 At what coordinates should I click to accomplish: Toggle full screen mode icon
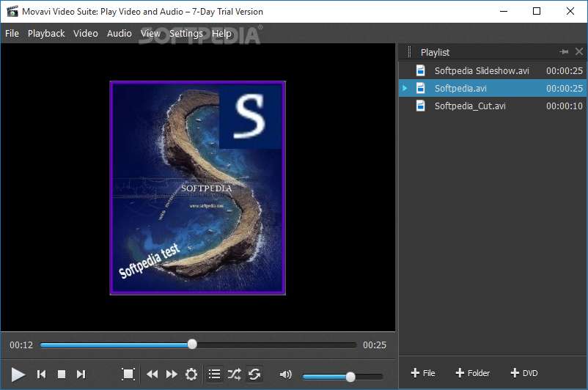pyautogui.click(x=128, y=374)
